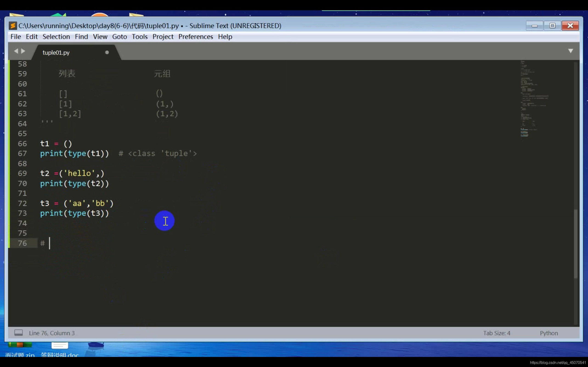Open the Tools menu
588x367 pixels.
click(x=139, y=37)
